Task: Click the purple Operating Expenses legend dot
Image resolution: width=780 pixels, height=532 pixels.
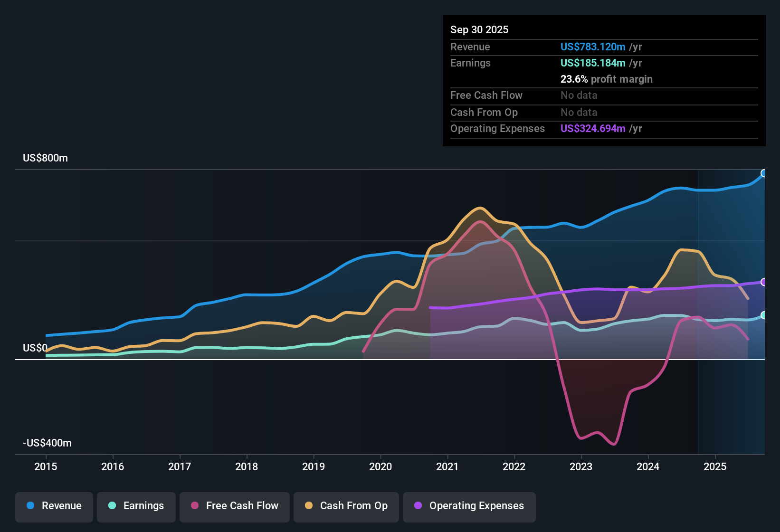Action: coord(418,506)
